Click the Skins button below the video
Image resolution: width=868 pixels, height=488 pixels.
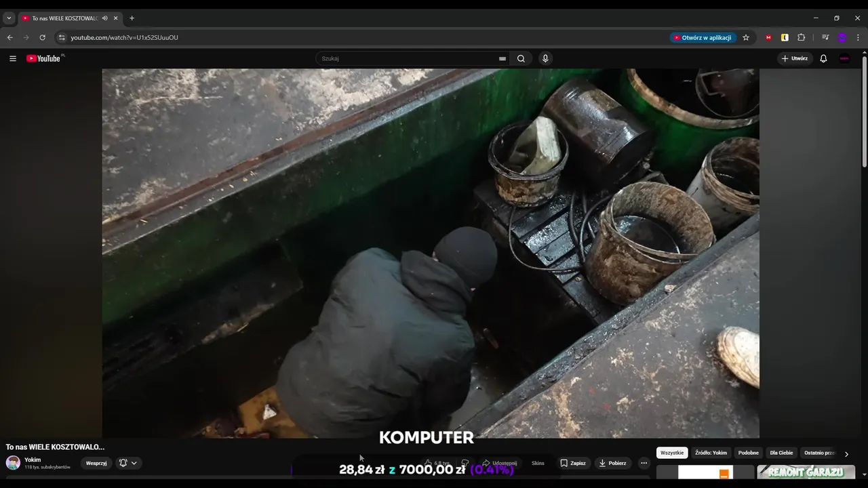(538, 463)
